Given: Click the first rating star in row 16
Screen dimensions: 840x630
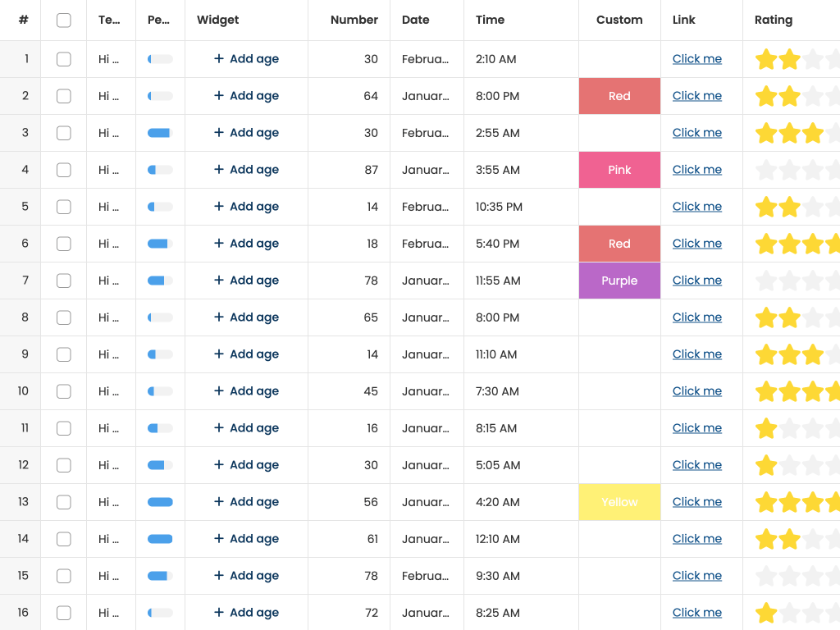Looking at the screenshot, I should pos(766,613).
